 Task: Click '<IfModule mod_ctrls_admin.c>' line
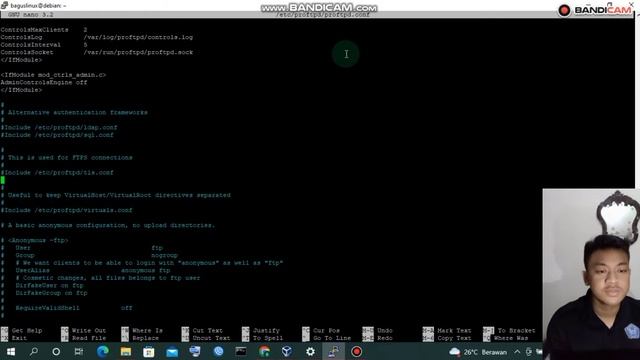(53, 75)
